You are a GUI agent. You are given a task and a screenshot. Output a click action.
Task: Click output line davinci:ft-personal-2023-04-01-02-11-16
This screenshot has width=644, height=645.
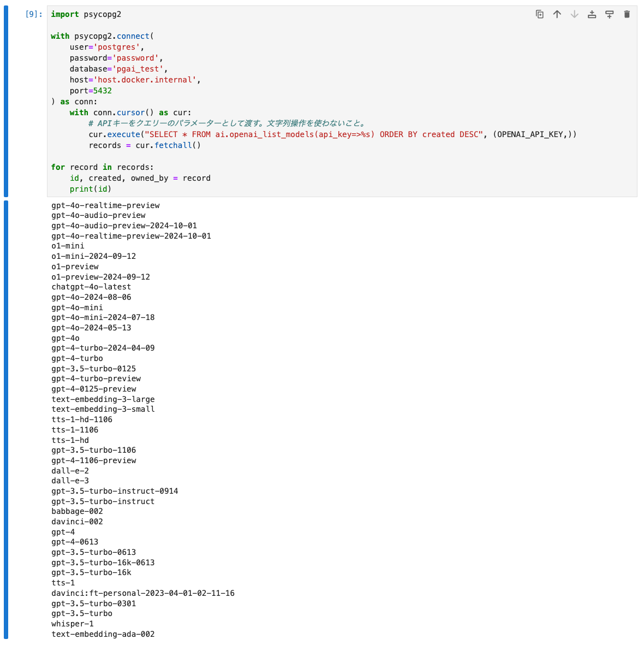tap(143, 593)
